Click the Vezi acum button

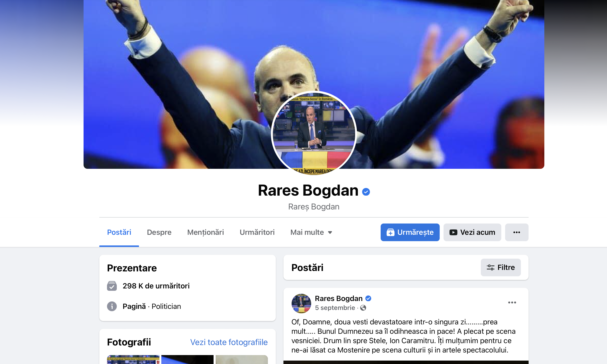click(472, 232)
